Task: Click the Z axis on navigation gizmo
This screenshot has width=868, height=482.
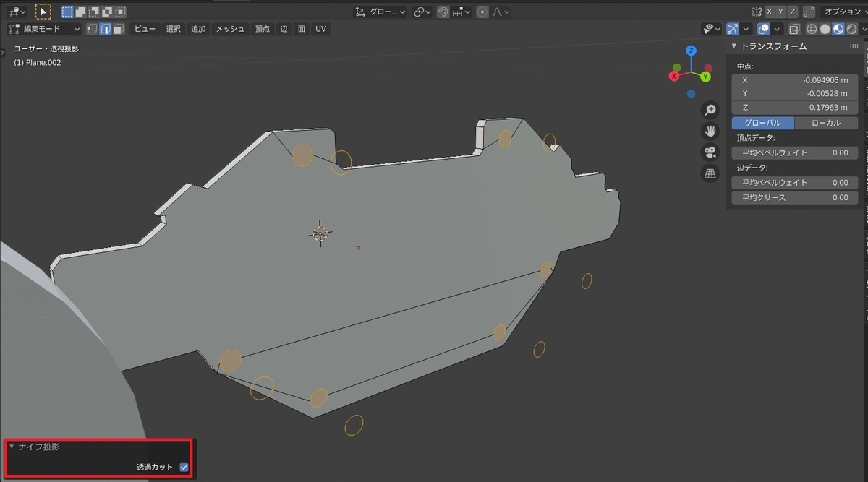Action: click(692, 51)
